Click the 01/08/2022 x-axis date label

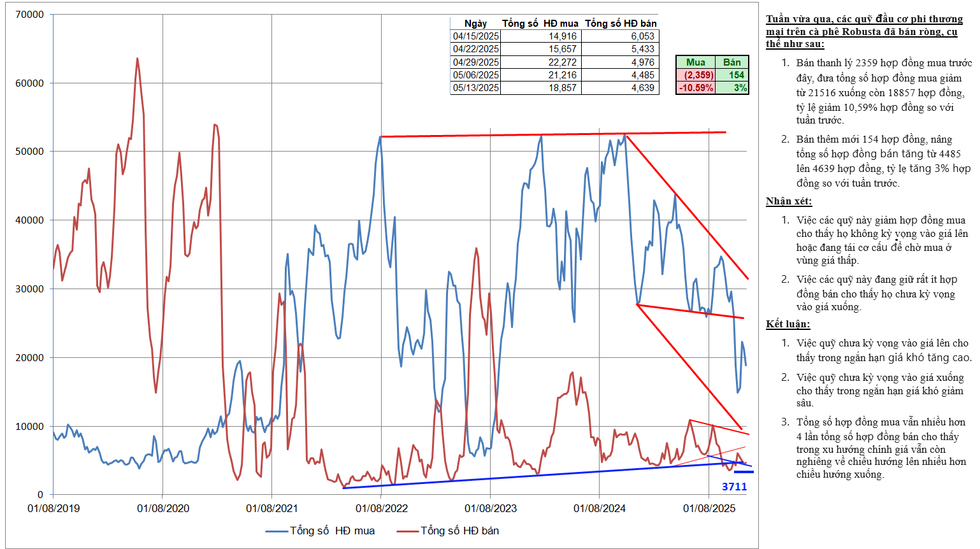coord(382,508)
